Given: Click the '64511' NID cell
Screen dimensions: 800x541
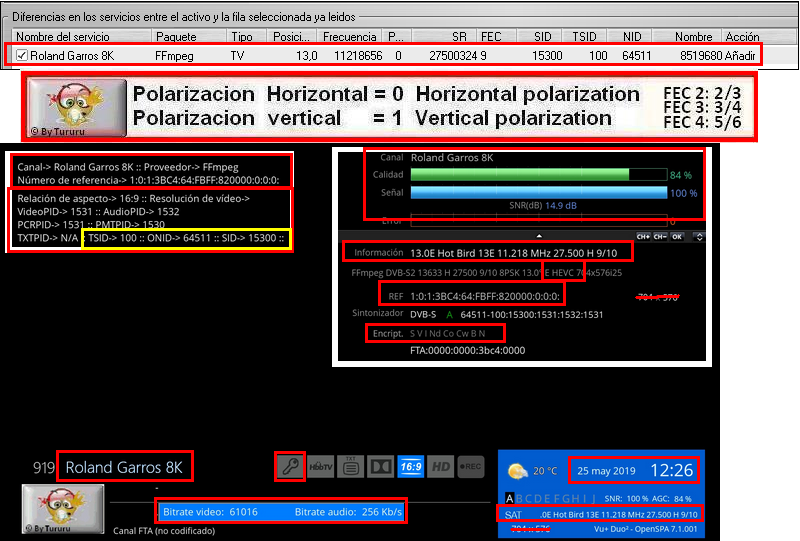Looking at the screenshot, I should (x=637, y=56).
